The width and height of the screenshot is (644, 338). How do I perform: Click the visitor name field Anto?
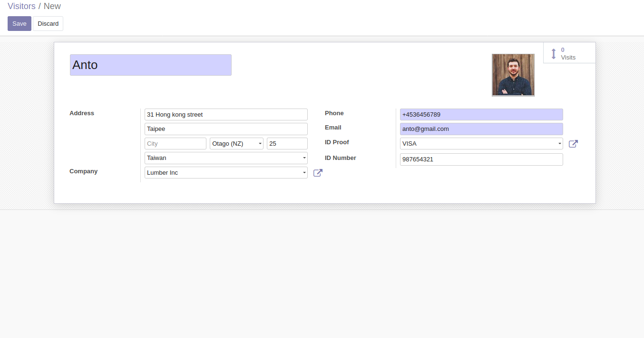tap(150, 65)
